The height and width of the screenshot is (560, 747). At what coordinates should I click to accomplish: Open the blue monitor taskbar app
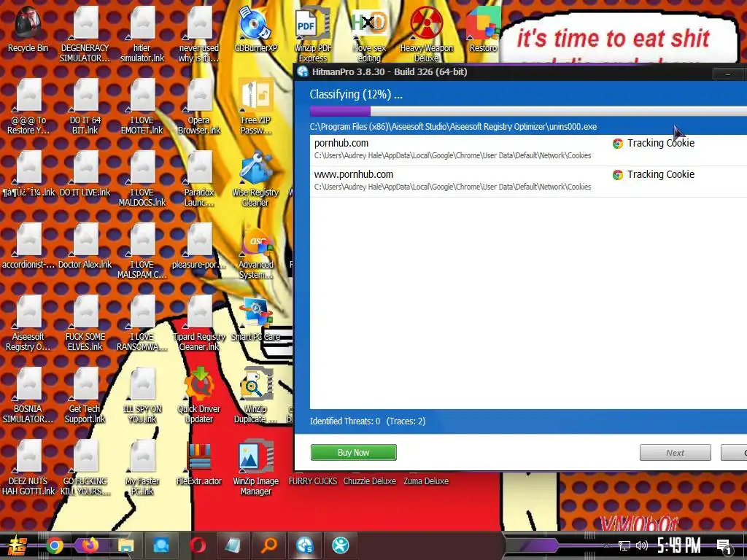[x=161, y=545]
